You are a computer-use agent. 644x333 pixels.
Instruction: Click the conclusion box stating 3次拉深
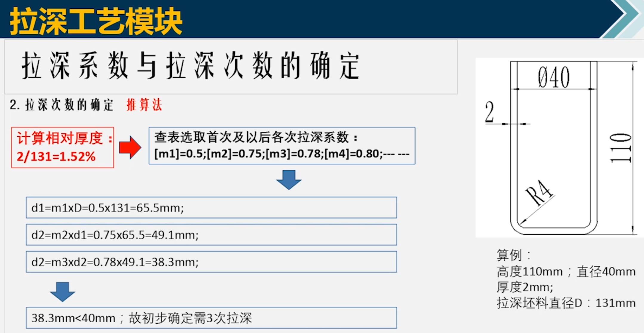[211, 318]
